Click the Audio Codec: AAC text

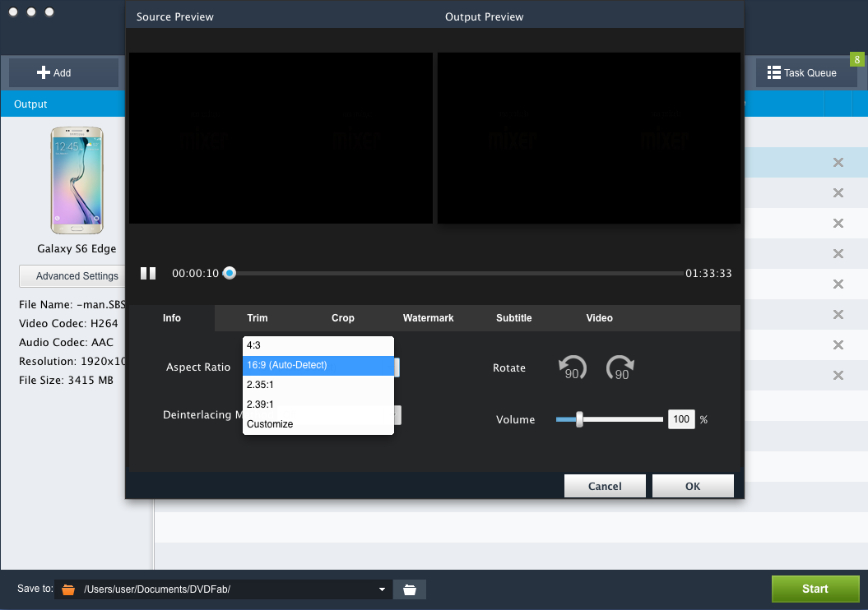(66, 342)
